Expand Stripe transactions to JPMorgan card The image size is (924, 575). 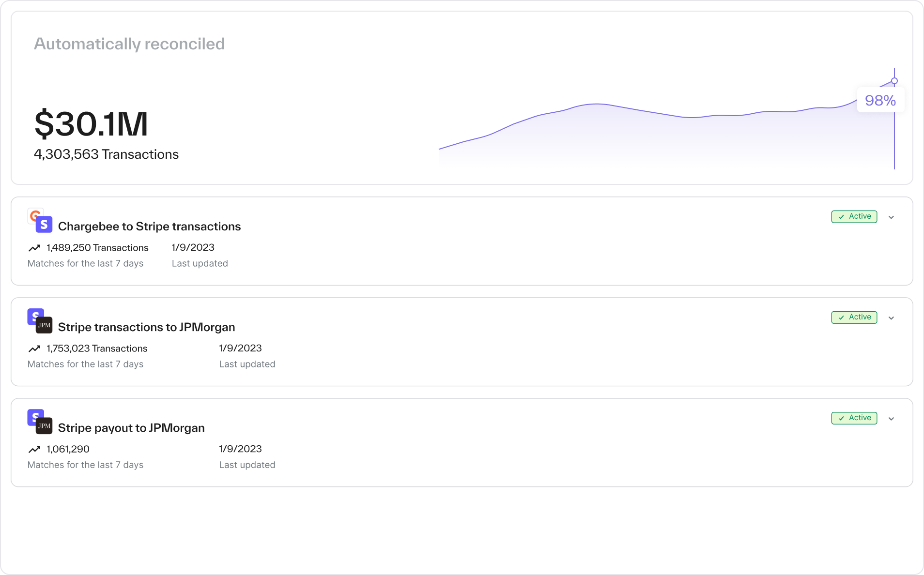tap(891, 318)
